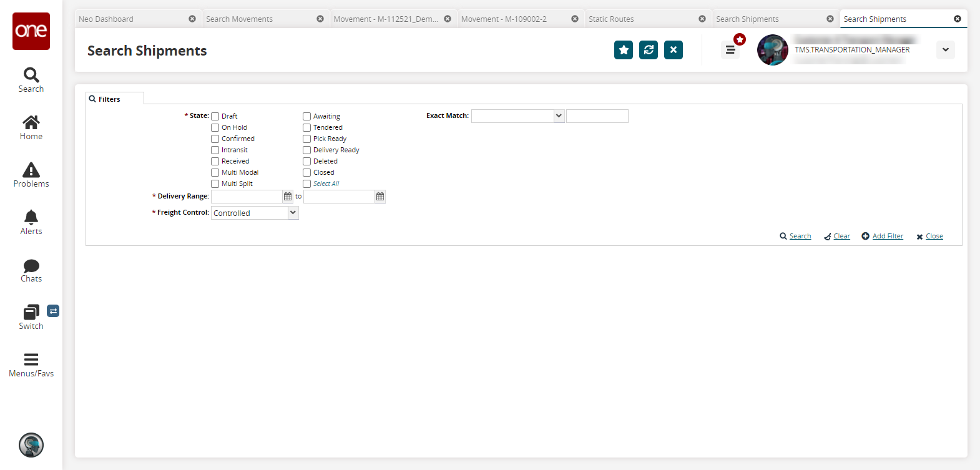Close the Neo Dashboard tab

tap(192, 19)
